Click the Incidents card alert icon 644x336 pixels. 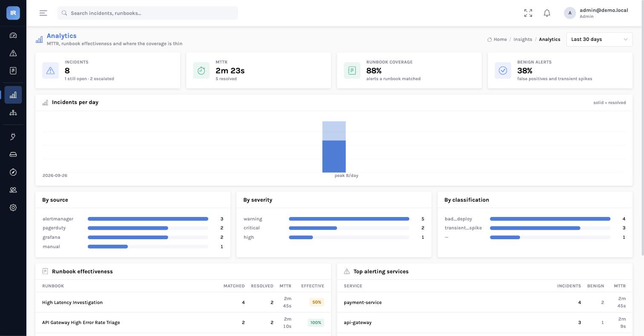50,70
